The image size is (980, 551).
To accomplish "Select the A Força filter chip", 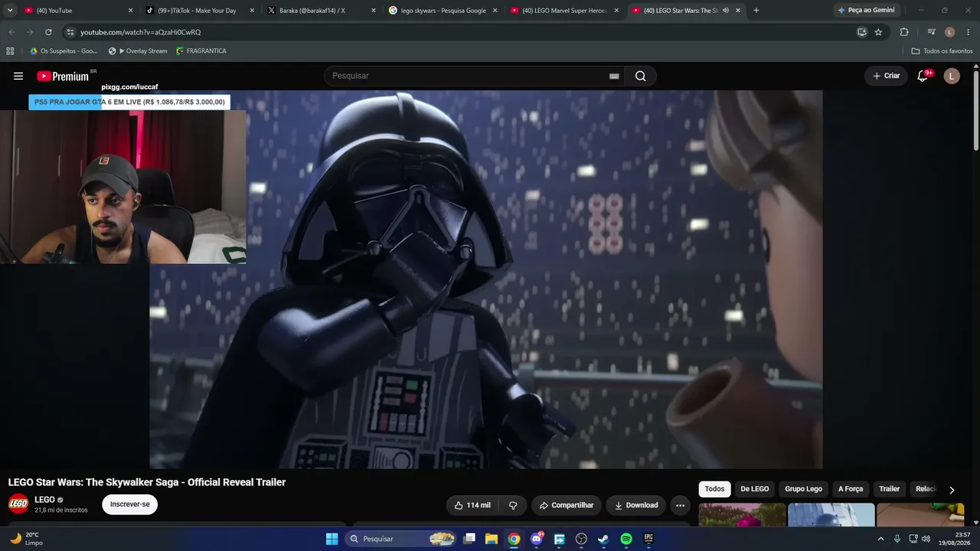I will (x=851, y=489).
